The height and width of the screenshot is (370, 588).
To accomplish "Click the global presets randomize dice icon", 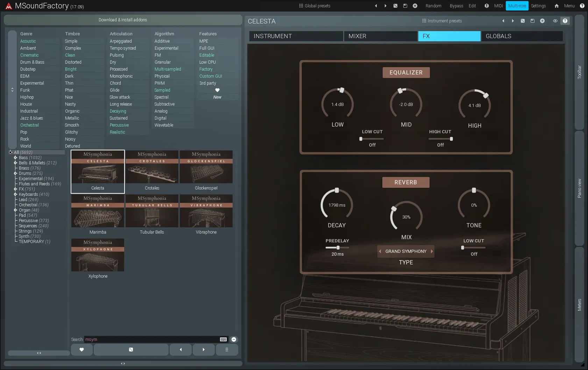I will click(395, 6).
